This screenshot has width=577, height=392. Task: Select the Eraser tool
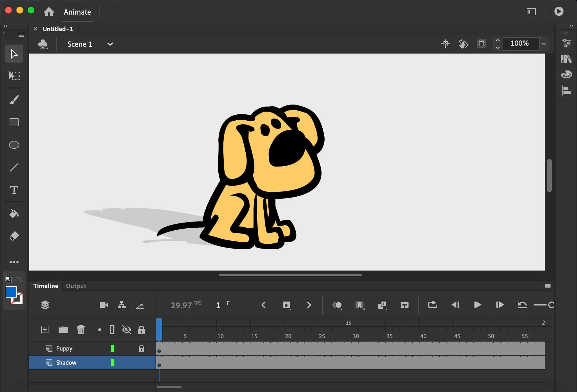point(14,236)
